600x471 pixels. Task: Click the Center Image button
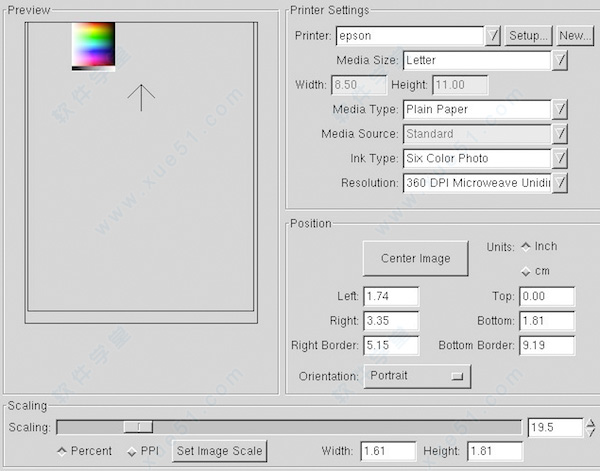tap(416, 258)
